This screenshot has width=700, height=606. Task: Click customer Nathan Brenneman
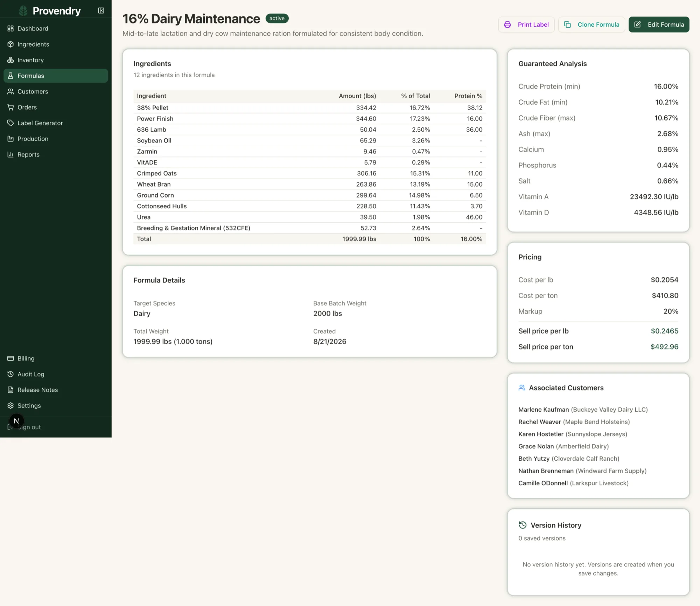point(546,471)
